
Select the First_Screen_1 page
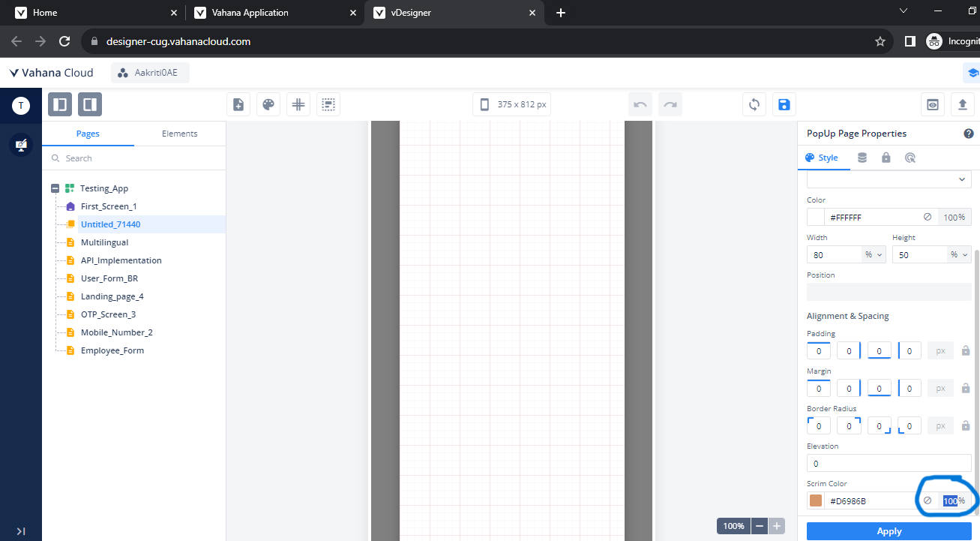pyautogui.click(x=109, y=206)
